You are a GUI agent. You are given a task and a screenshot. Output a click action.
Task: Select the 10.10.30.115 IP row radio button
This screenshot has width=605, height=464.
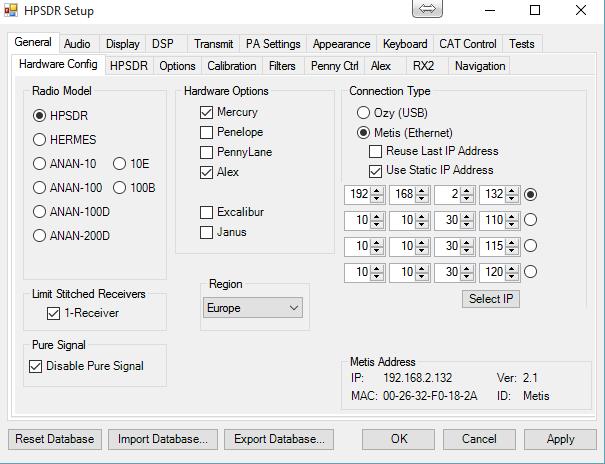(531, 246)
